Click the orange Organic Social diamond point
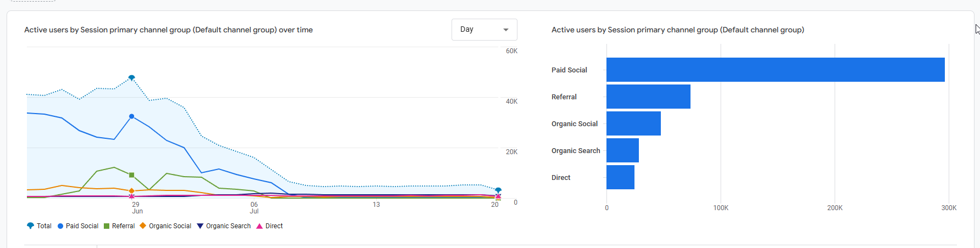980x248 pixels. pyautogui.click(x=131, y=191)
